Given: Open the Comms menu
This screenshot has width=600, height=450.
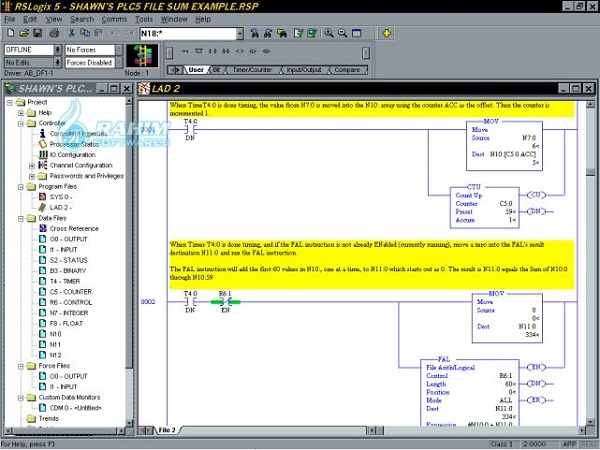Looking at the screenshot, I should pyautogui.click(x=113, y=18).
